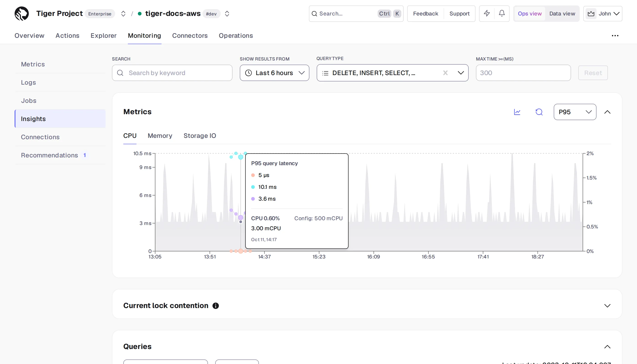
Task: Switch to the Storage IO chart tab
Action: pos(200,136)
